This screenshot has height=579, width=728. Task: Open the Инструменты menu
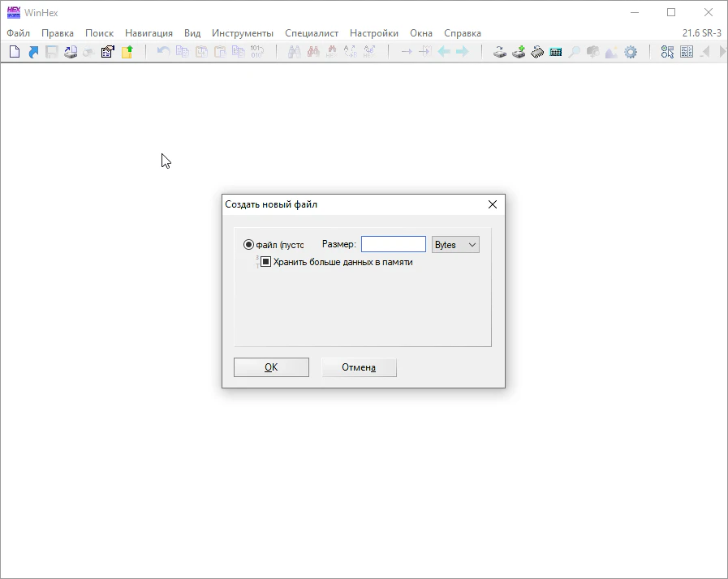click(x=243, y=33)
